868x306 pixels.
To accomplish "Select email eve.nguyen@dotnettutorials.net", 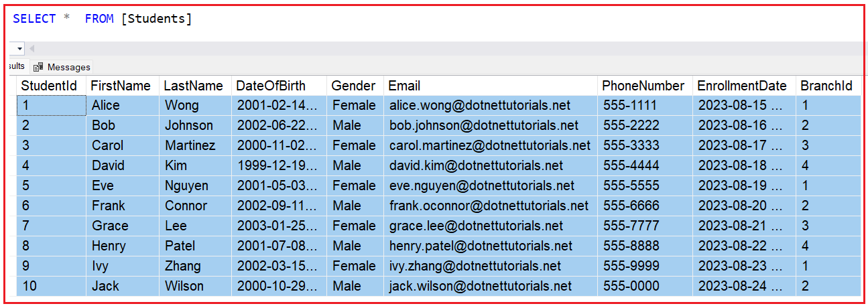I will 491,185.
